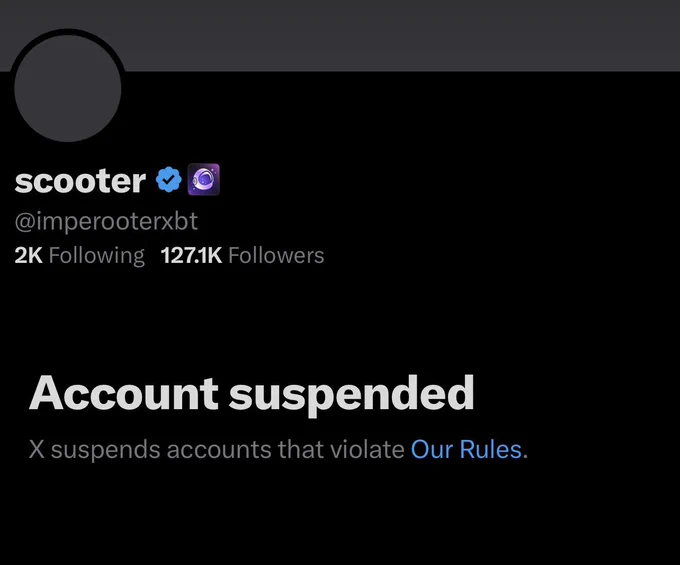Click the @imperooterxbt handle

(106, 222)
